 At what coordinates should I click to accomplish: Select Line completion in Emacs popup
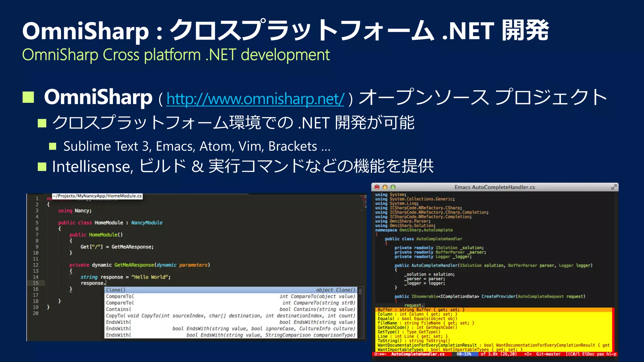click(494, 336)
